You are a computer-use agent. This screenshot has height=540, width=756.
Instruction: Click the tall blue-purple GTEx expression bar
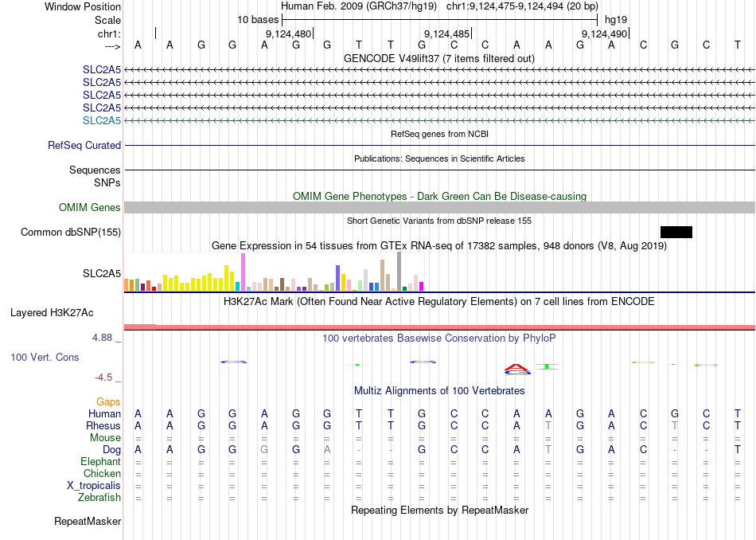point(338,278)
